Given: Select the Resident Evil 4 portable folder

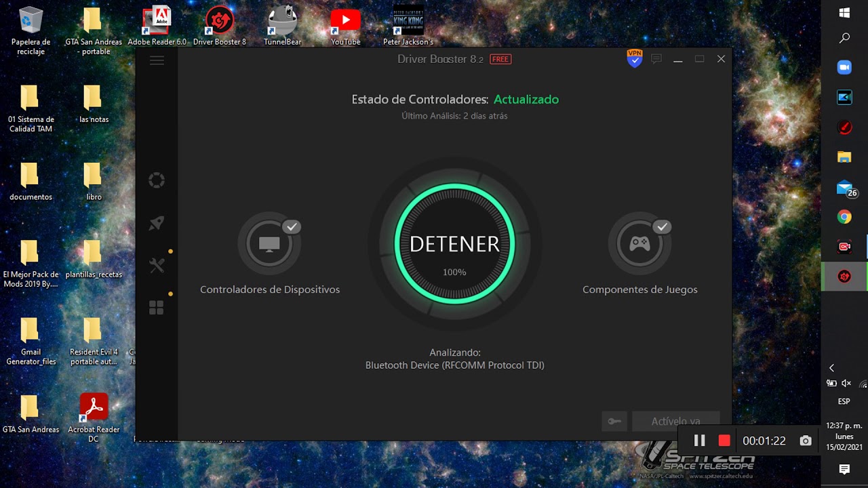Looking at the screenshot, I should (94, 342).
